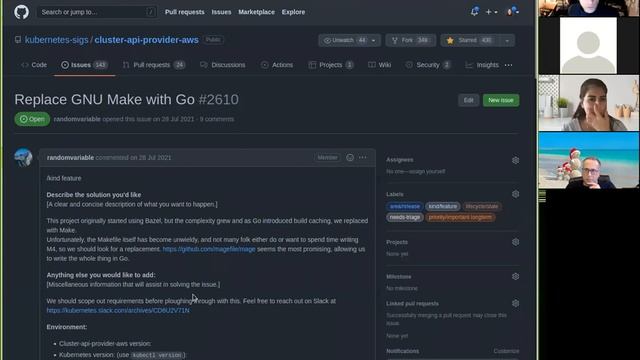Open the notifications bell
This screenshot has height=360, width=640.
point(474,11)
